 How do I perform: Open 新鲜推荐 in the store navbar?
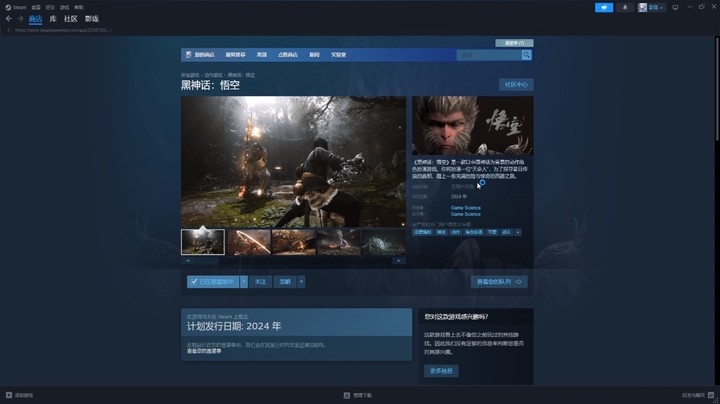click(x=236, y=55)
